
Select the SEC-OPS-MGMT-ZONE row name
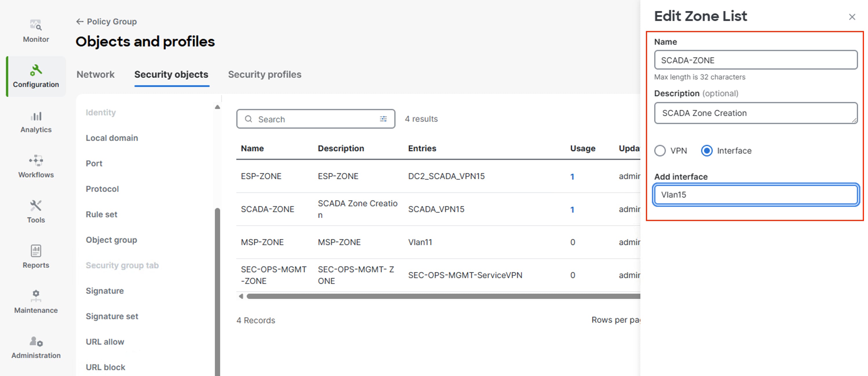pyautogui.click(x=274, y=275)
